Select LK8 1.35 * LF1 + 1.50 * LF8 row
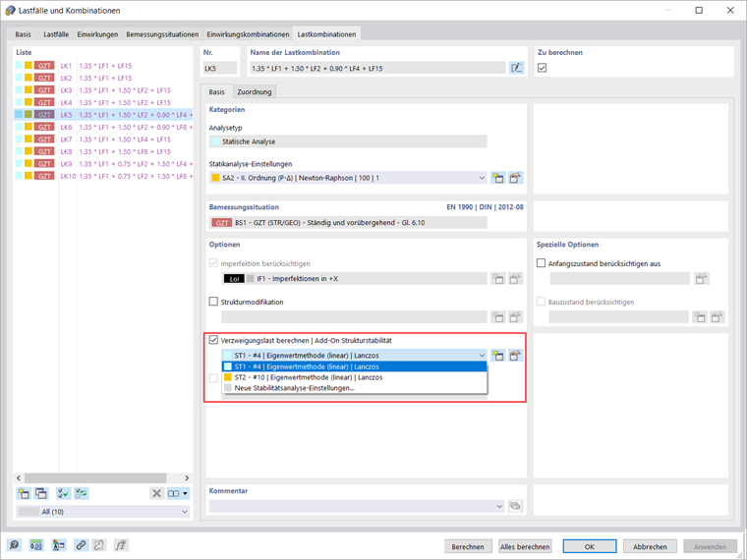 tap(103, 151)
